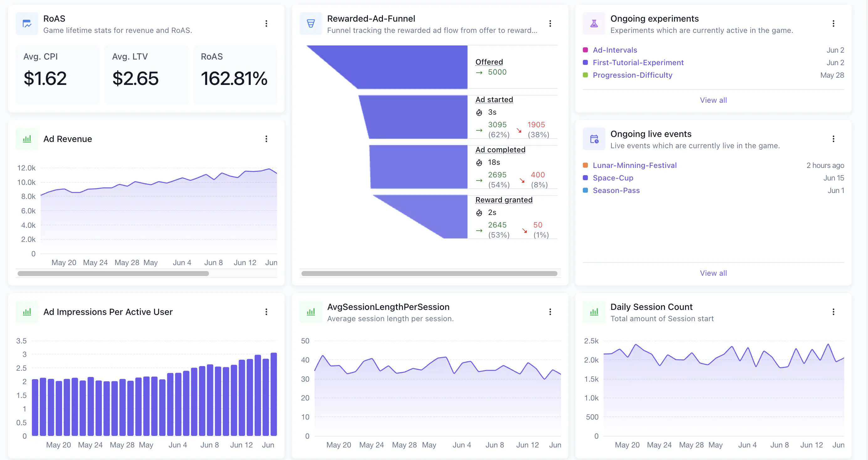This screenshot has height=460, width=868.
Task: Click the Daily Session Count chart icon
Action: (594, 312)
